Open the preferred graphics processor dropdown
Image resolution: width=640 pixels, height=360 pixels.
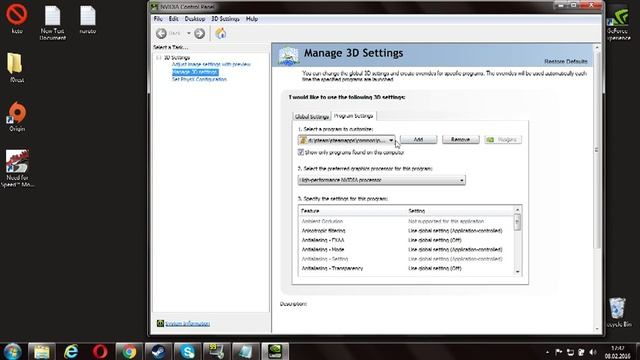(x=382, y=180)
